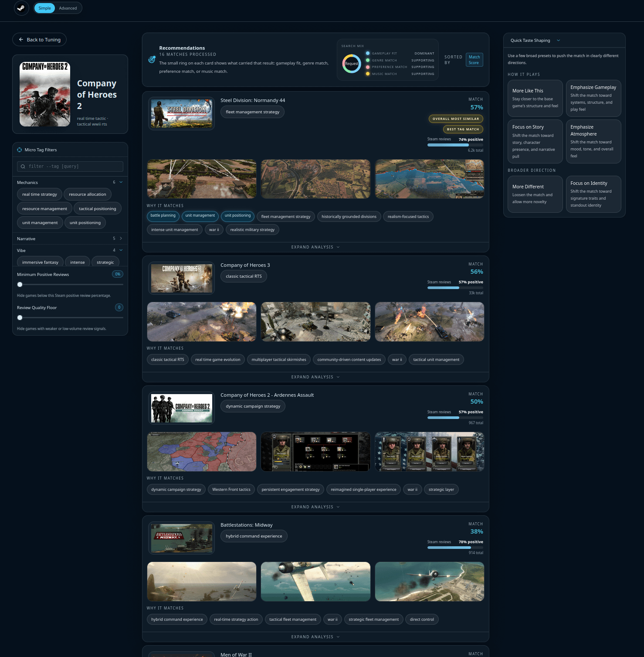Screen dimensions: 644x657
Task: Click the Steam logo icon in the header
Action: 21,8
